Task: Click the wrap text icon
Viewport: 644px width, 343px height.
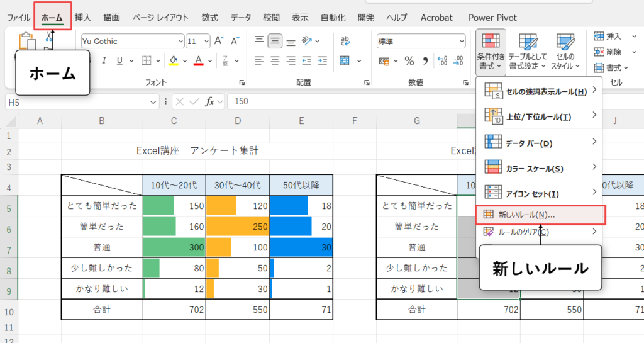Action: click(x=345, y=42)
